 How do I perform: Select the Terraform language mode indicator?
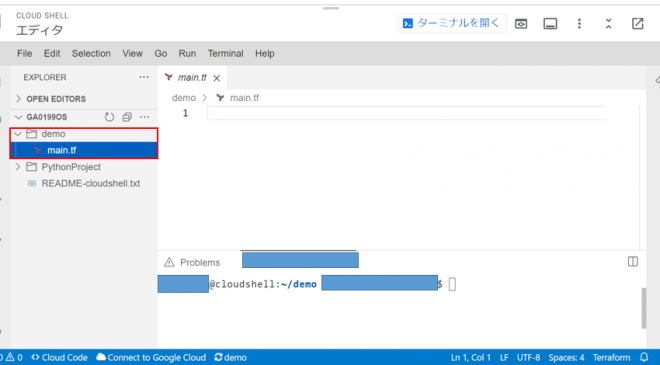point(612,357)
